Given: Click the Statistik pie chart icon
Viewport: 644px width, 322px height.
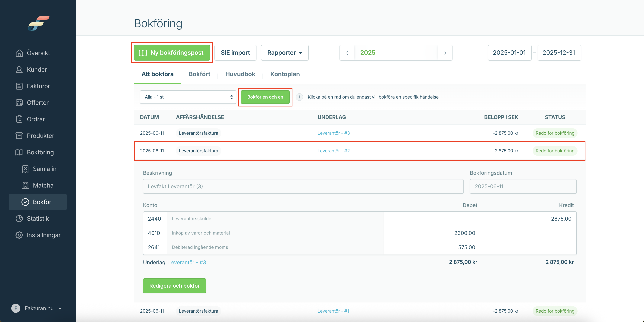Looking at the screenshot, I should click(x=19, y=218).
